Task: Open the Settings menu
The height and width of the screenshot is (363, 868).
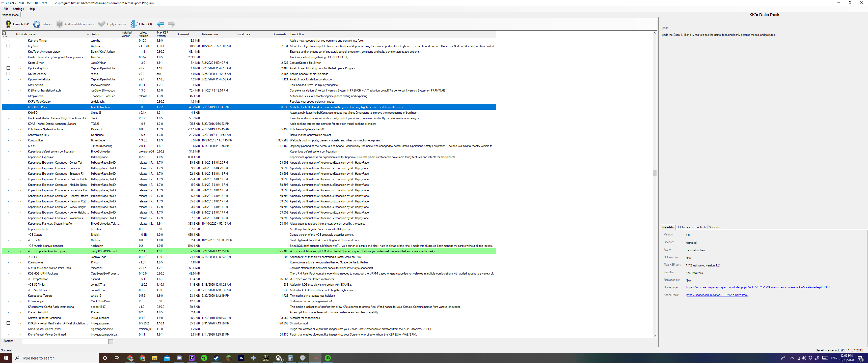Action: (18, 9)
